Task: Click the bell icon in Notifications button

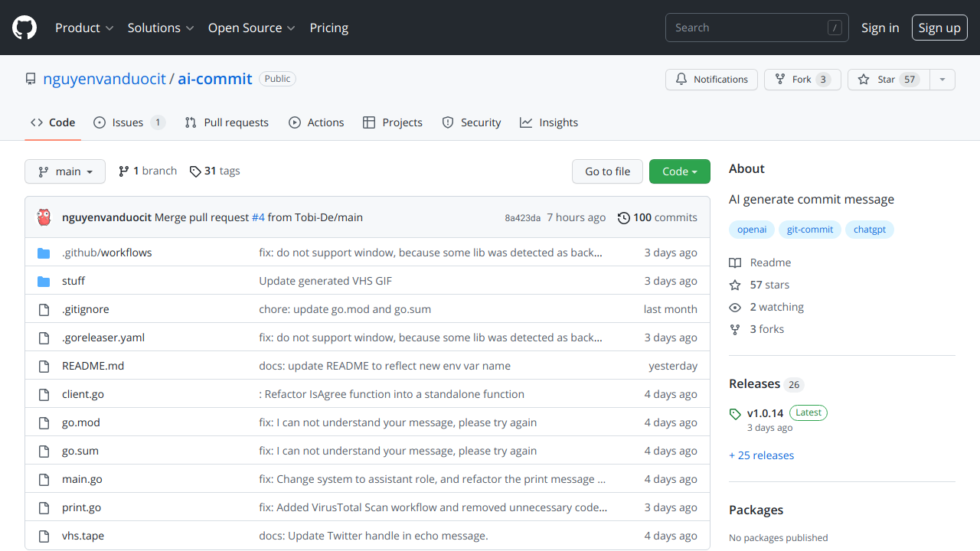Action: click(x=681, y=80)
